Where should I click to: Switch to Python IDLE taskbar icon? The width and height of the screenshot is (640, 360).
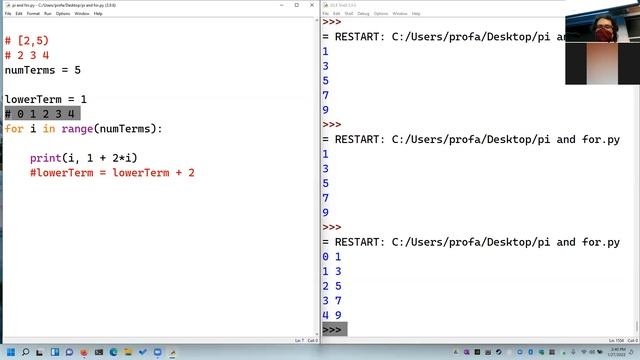[172, 352]
